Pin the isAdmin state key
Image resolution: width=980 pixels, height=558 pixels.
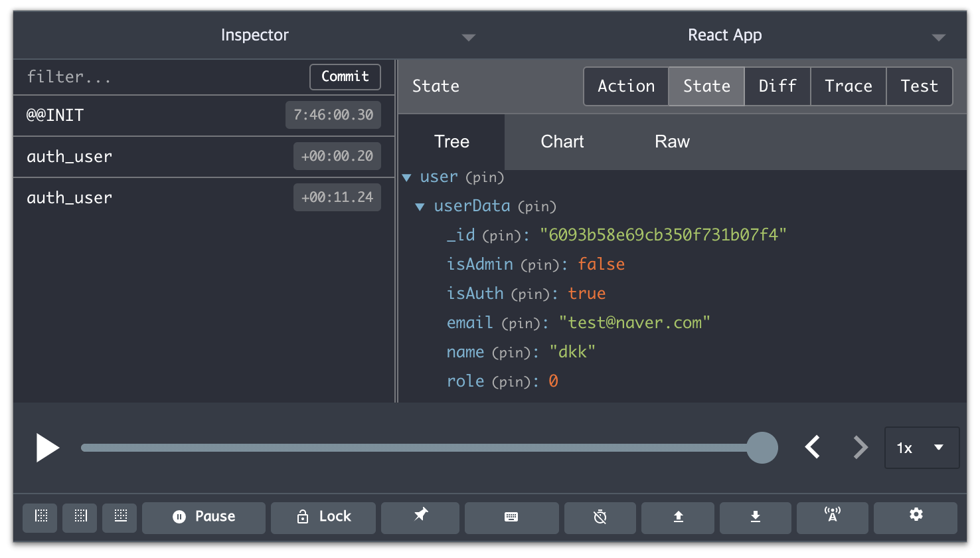tap(540, 264)
